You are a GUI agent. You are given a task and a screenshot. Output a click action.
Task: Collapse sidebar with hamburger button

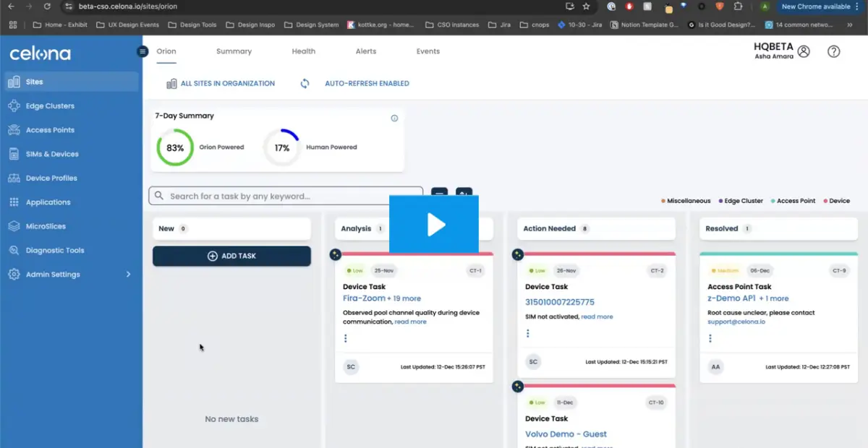click(142, 51)
